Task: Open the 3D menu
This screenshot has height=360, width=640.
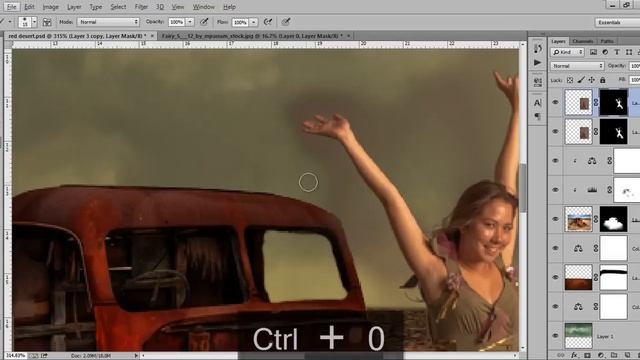Action: (160, 7)
